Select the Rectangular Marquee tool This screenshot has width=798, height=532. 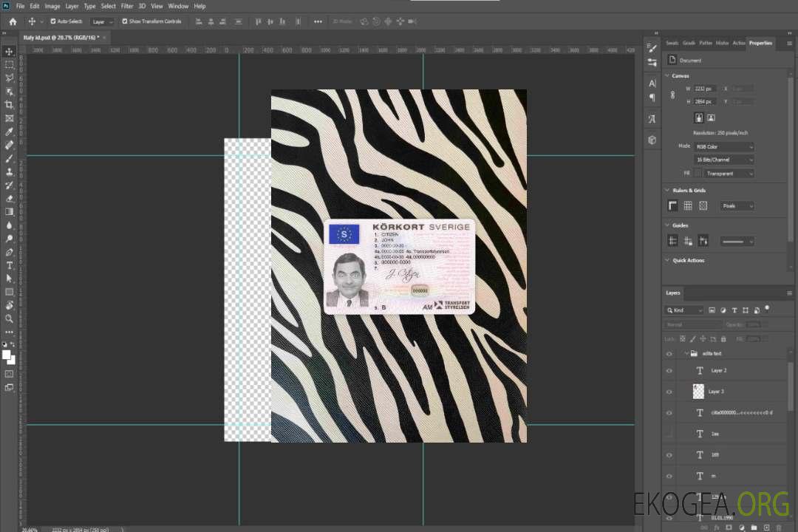(x=9, y=65)
